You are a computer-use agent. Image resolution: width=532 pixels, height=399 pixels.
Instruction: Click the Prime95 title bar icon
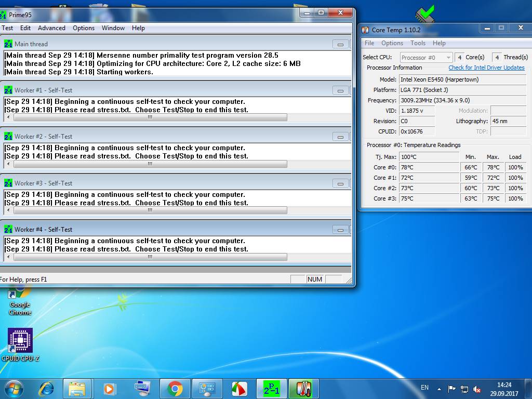pos(3,15)
